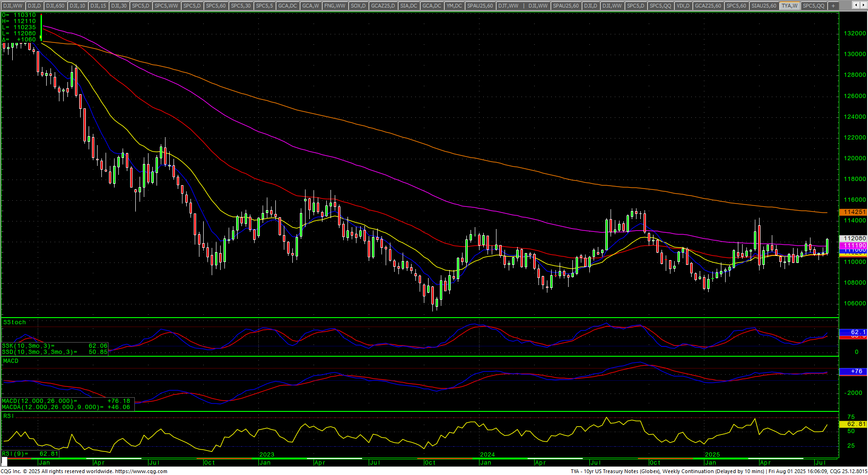Open the SPC5,WW tab
This screenshot has height=475, width=868.
166,6
